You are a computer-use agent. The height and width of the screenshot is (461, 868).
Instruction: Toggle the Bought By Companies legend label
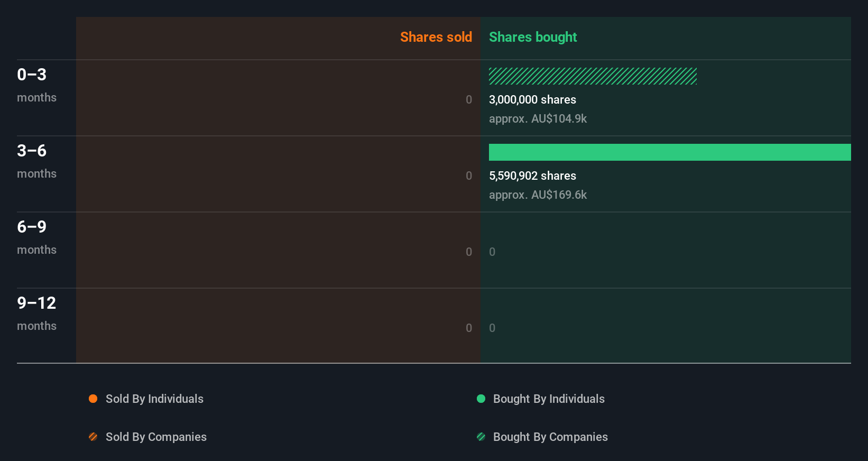click(x=550, y=437)
